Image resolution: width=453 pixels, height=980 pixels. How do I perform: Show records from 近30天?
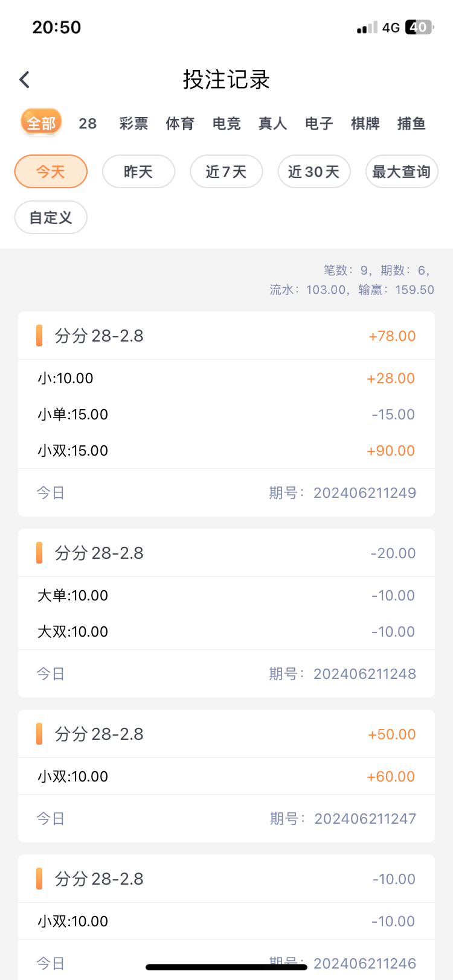point(314,172)
